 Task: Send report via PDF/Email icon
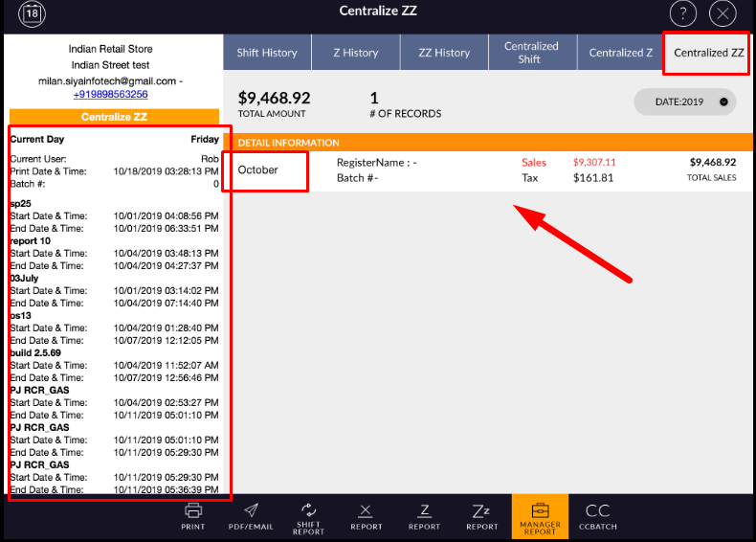pos(251,516)
